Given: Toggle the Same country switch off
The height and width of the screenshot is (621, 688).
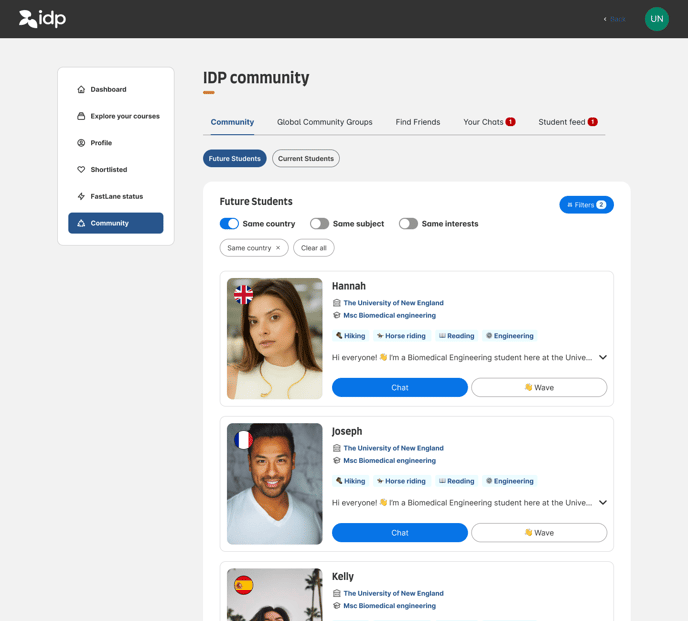Looking at the screenshot, I should pos(229,224).
